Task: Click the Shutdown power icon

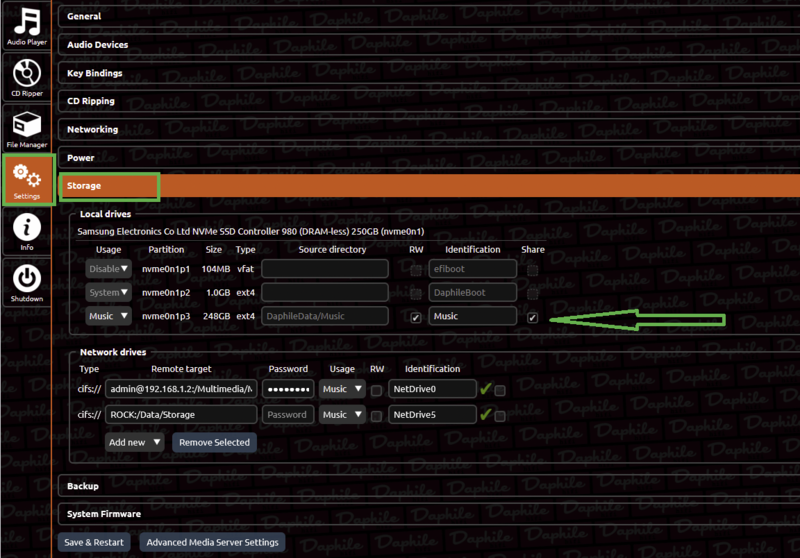Action: (x=27, y=282)
